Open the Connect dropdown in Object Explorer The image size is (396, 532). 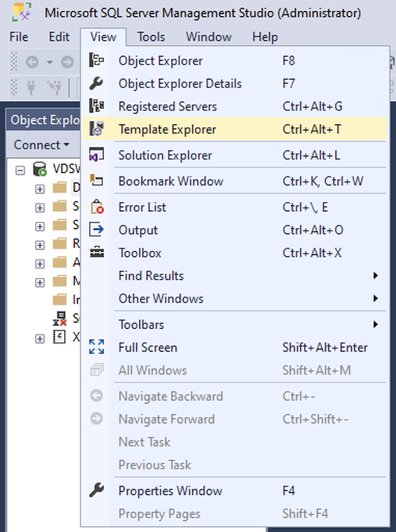[41, 145]
